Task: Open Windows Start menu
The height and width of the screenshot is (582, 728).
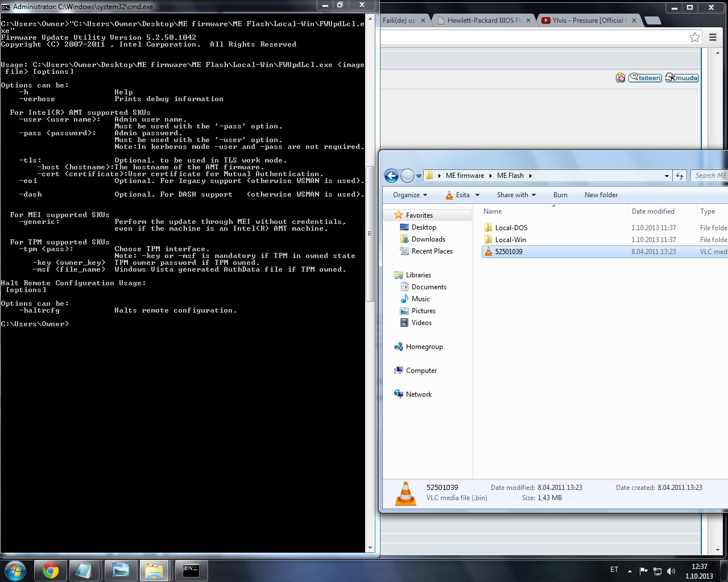Action: coord(15,571)
